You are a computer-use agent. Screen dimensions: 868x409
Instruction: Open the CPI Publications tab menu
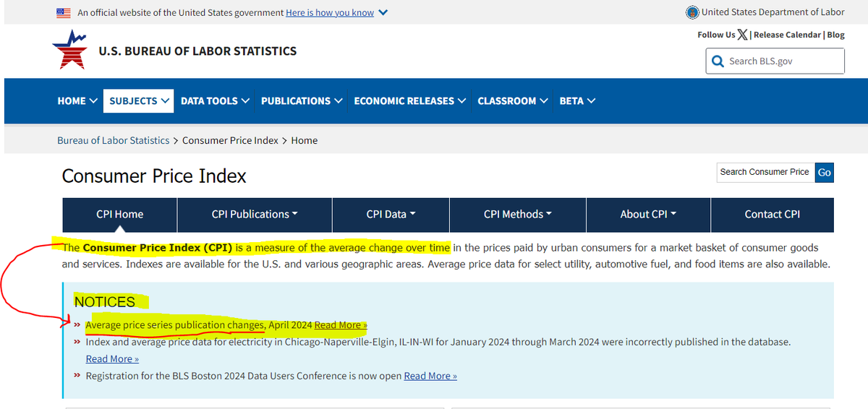click(x=255, y=214)
